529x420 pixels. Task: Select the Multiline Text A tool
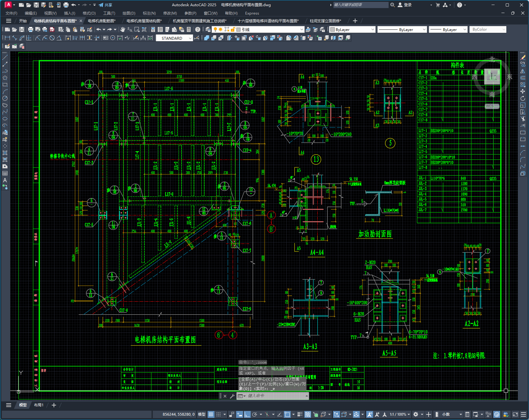pos(5,180)
